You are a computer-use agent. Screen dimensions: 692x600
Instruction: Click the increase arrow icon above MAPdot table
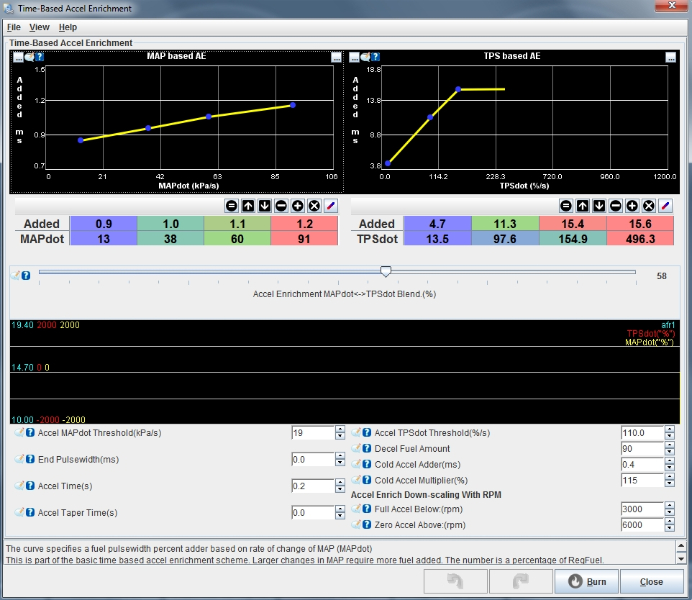click(248, 205)
